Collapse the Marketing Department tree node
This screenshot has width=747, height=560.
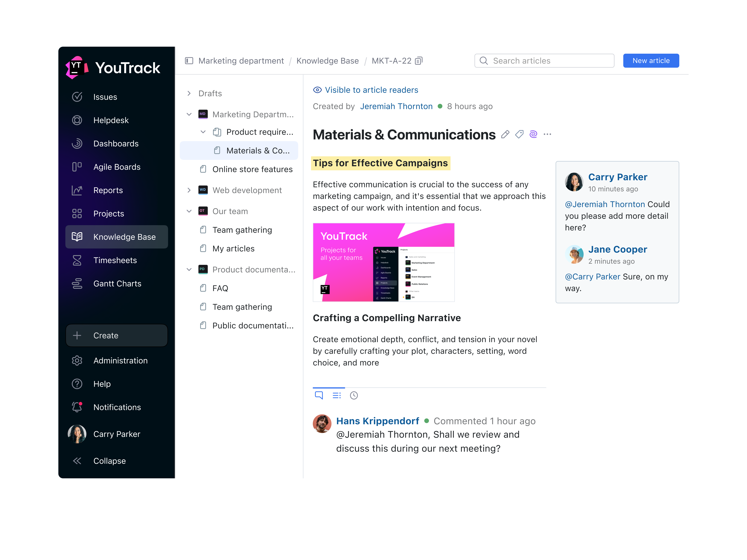click(189, 114)
